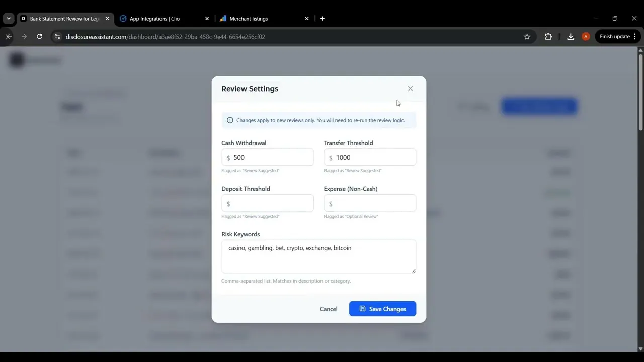The image size is (644, 362).
Task: Click the Save Changes floppy disk icon
Action: [362, 309]
